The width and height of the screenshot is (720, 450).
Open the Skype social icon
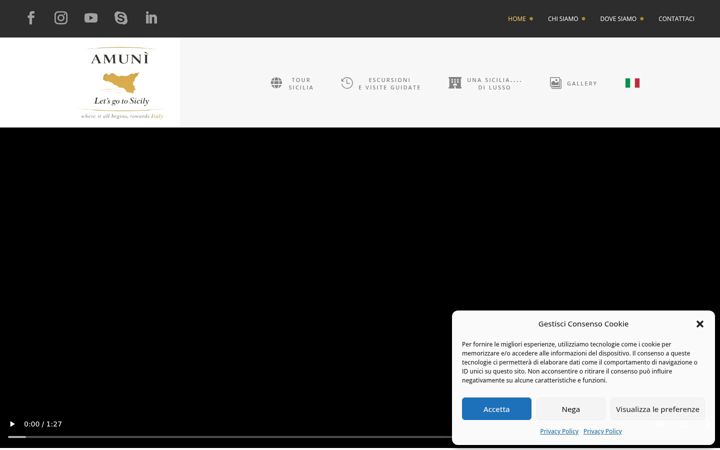pos(121,18)
